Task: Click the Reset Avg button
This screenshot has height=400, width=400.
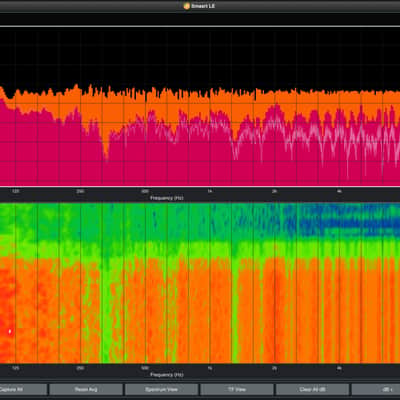Action: 86,389
